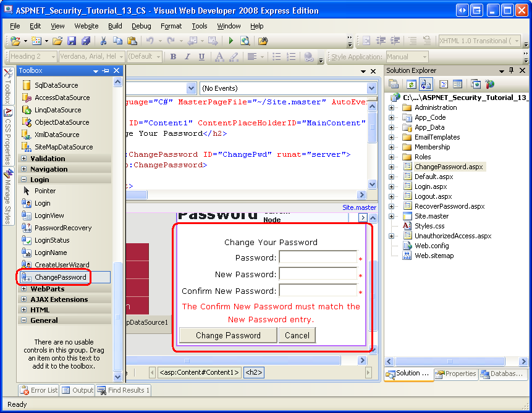Click the ASP.NET Configuration icon in Solution Explorer

[490, 84]
